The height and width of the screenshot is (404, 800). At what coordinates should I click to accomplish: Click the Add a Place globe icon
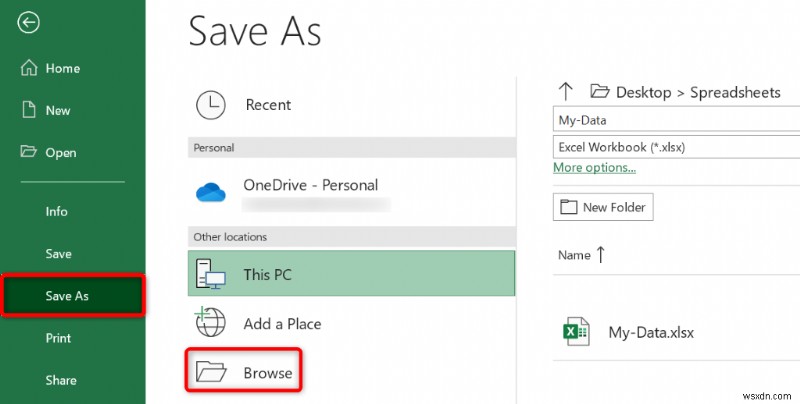click(x=210, y=322)
